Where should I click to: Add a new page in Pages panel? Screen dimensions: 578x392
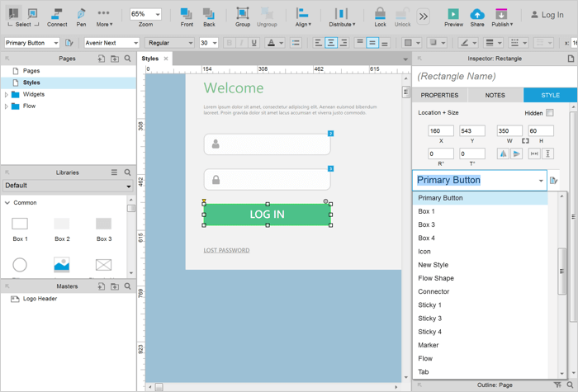click(x=102, y=59)
